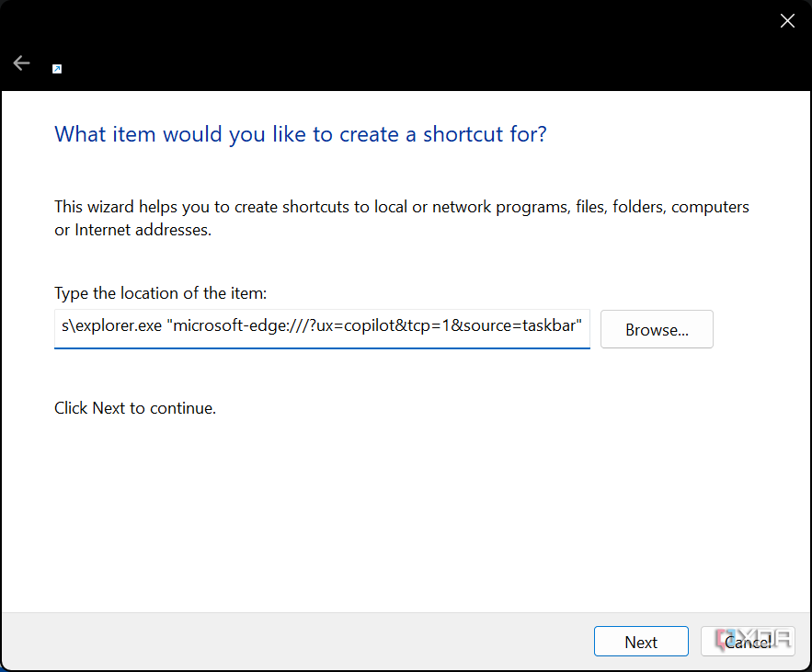Place cursor on 'source=taskbar' in location field
Image resolution: width=812 pixels, height=672 pixels.
519,325
